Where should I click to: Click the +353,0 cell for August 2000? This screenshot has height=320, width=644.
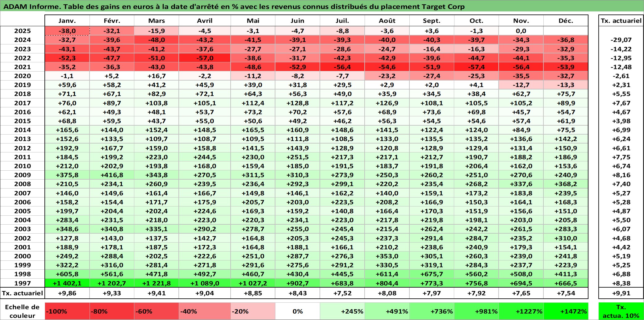click(387, 256)
